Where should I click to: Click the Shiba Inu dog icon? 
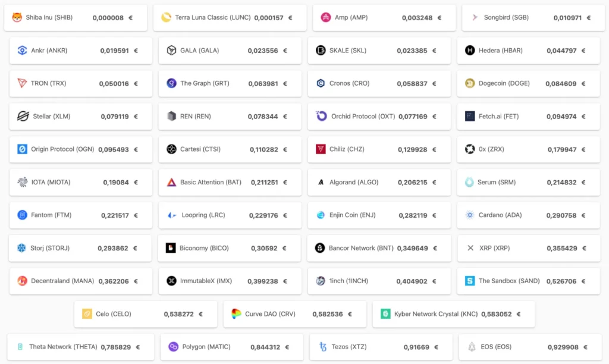click(x=17, y=17)
